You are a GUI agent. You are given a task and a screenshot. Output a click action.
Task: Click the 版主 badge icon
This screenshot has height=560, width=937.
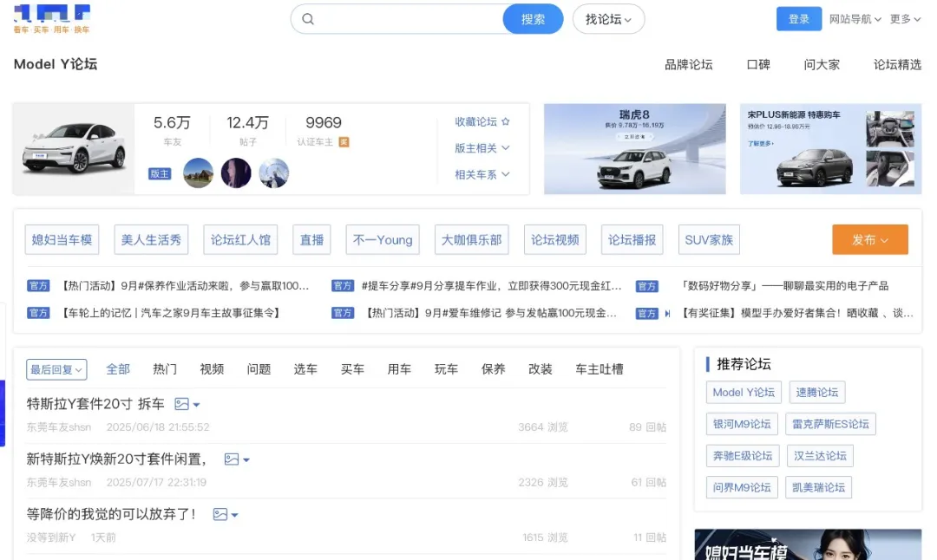160,173
